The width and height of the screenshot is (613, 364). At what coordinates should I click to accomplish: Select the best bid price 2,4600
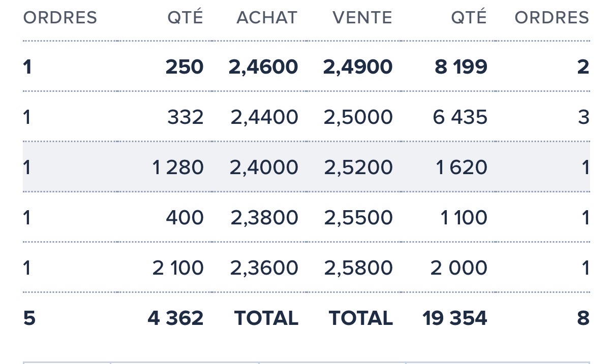tap(263, 67)
